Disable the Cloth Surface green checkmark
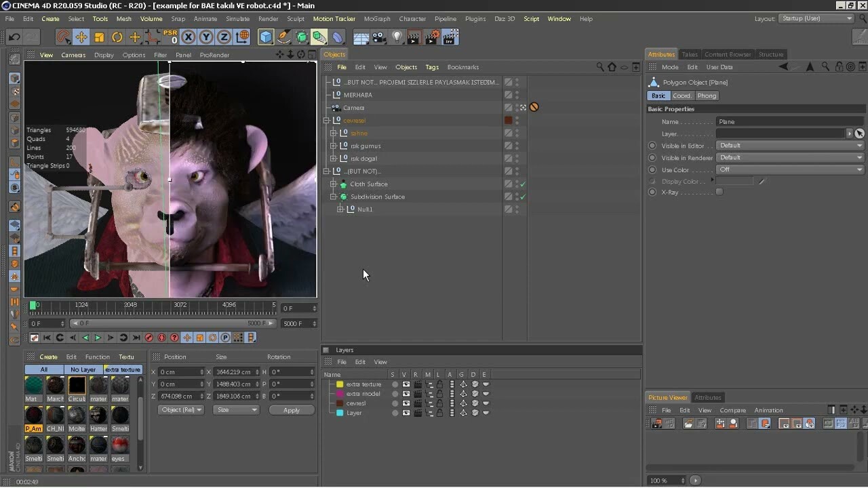Viewport: 868px width, 488px height. point(522,184)
